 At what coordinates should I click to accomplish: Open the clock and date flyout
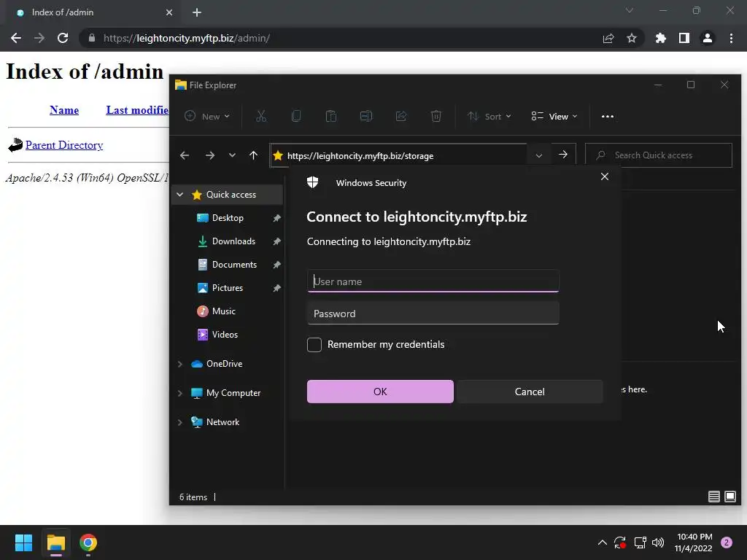pos(694,542)
